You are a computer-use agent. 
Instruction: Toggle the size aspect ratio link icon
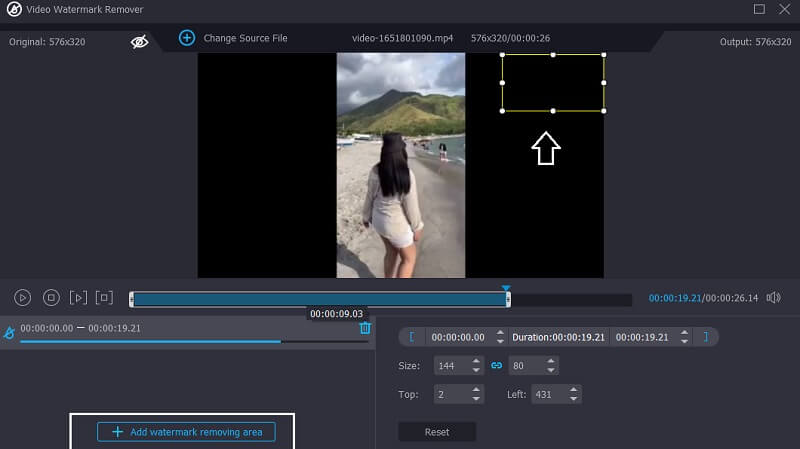tap(496, 366)
